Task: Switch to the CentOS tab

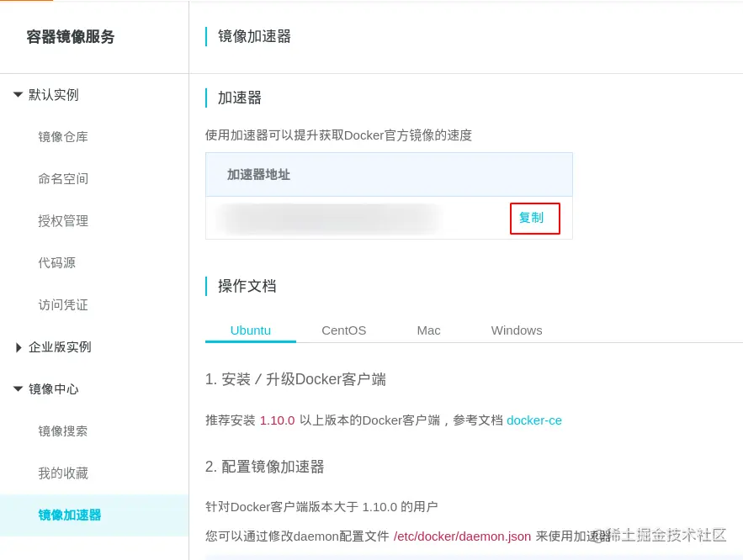Action: pos(343,330)
